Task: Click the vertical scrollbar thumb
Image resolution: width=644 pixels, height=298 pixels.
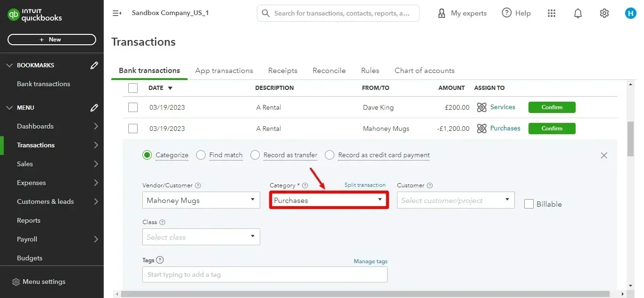Action: coord(631,139)
